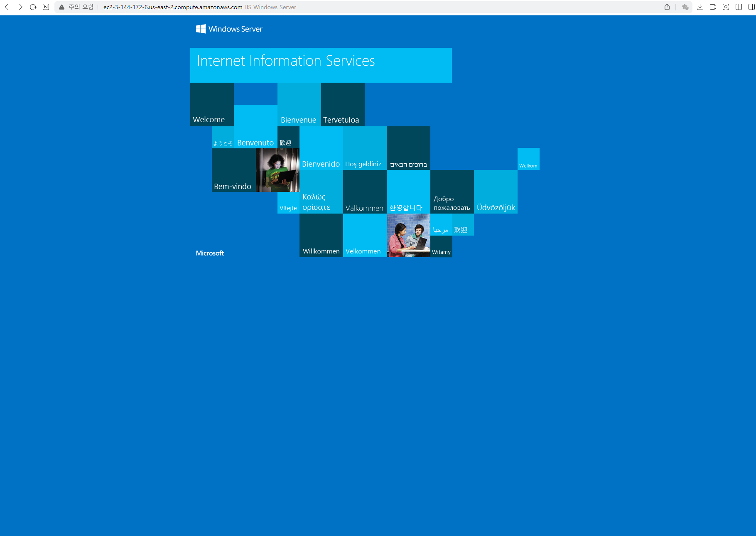The height and width of the screenshot is (536, 756).
Task: Click the Microsoft logo text
Action: click(x=210, y=253)
